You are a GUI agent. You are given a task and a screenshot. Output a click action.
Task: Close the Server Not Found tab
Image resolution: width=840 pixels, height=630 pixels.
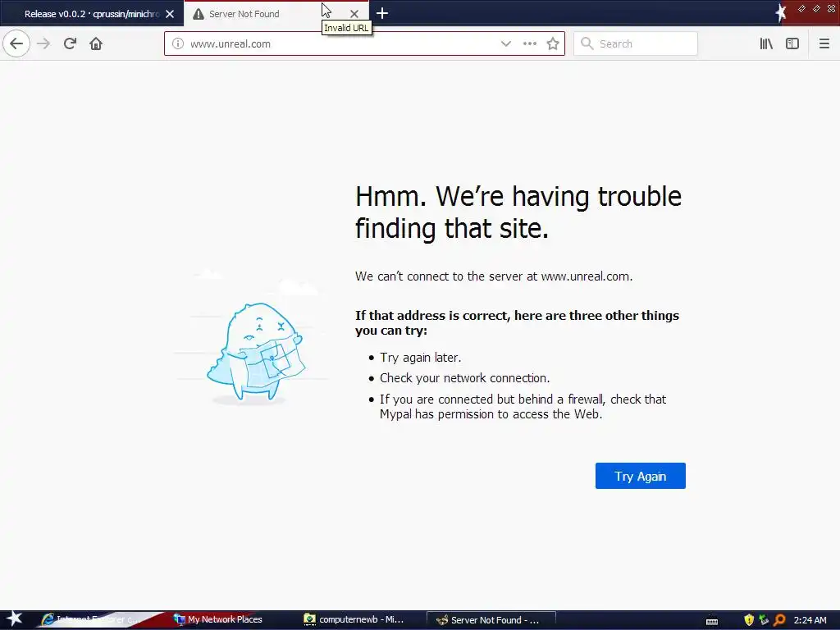(x=354, y=14)
